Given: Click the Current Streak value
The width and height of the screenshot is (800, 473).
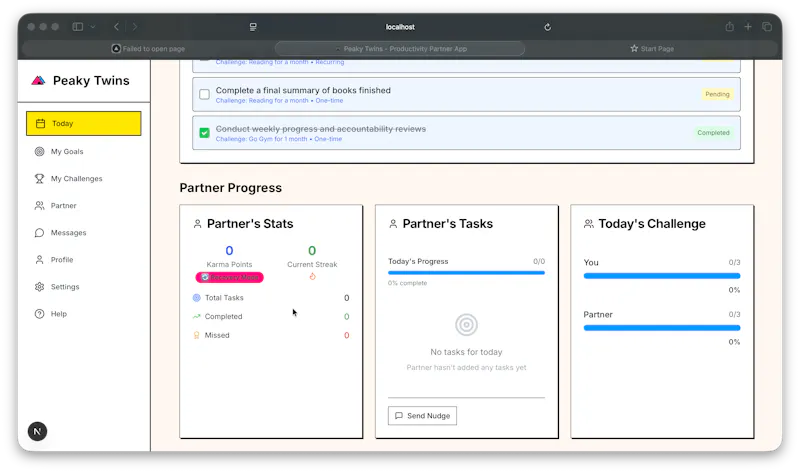Looking at the screenshot, I should click(312, 251).
